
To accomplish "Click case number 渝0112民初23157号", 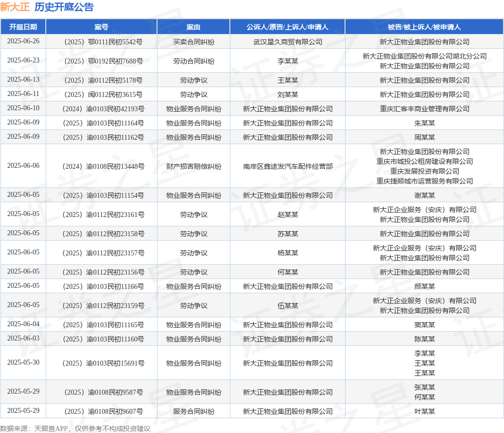I will point(103,253).
